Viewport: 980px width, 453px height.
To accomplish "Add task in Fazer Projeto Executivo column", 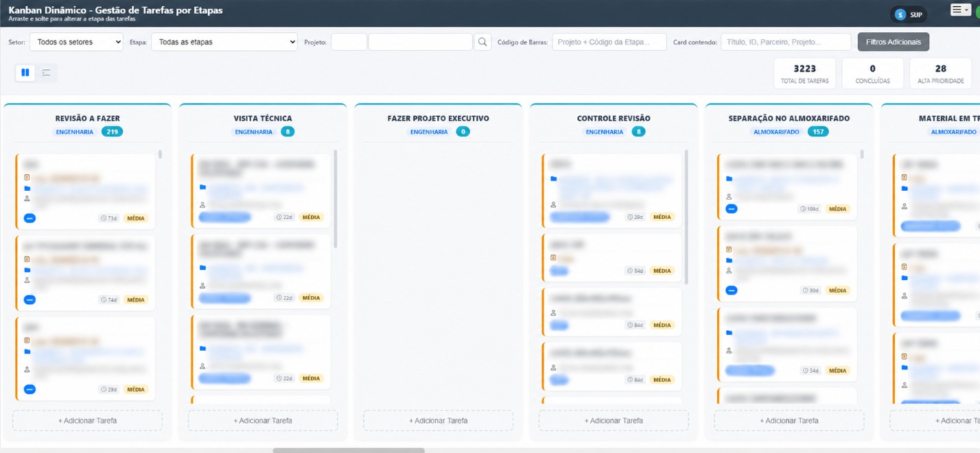I will tap(439, 421).
